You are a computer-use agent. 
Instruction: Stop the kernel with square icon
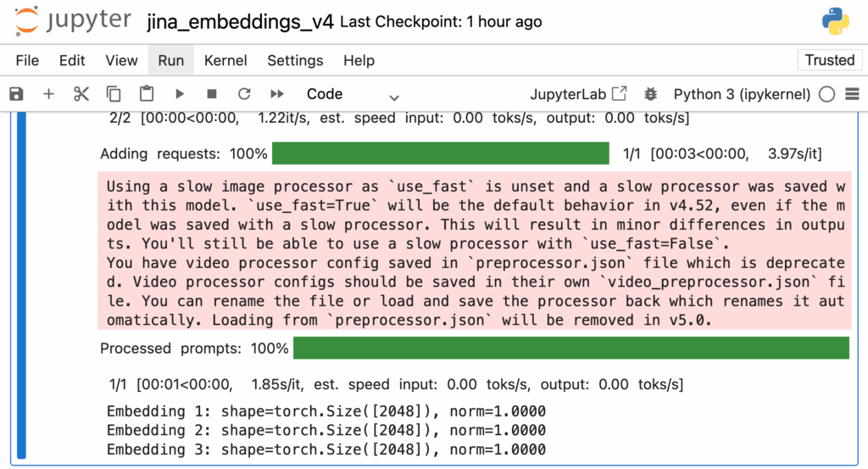coord(212,94)
